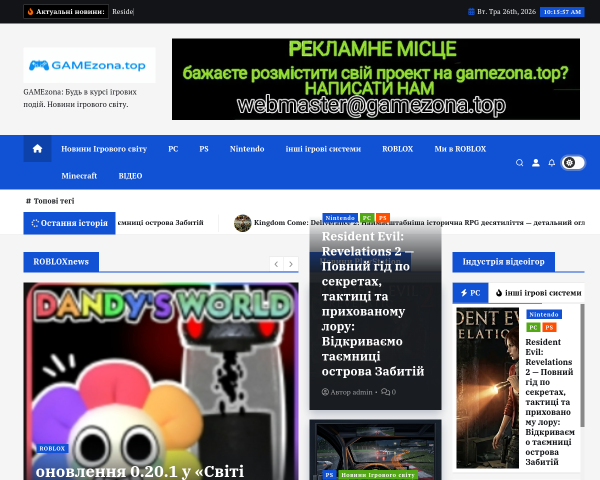Open the Minecraft menu item
600x480 pixels.
coord(79,176)
